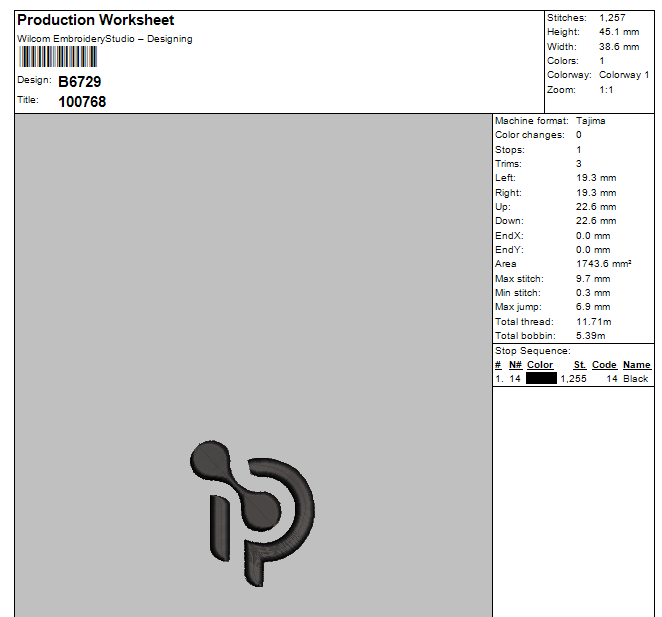
Task: Click the stitches value '1,257'
Action: [x=612, y=18]
